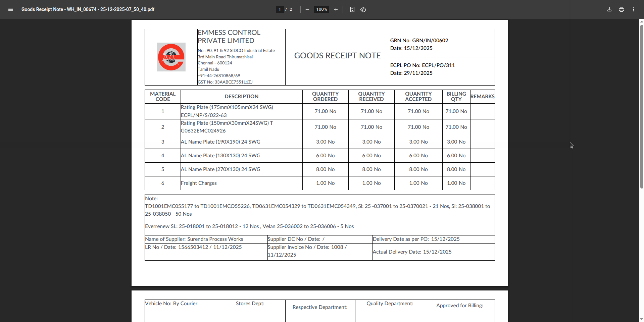Print the PDF document
644x322 pixels.
click(622, 9)
